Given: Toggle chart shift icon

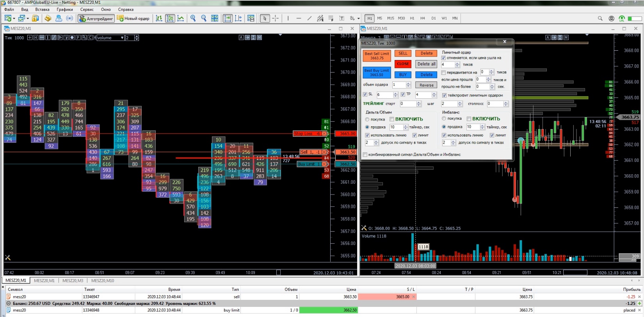Looking at the screenshot, I should click(238, 18).
